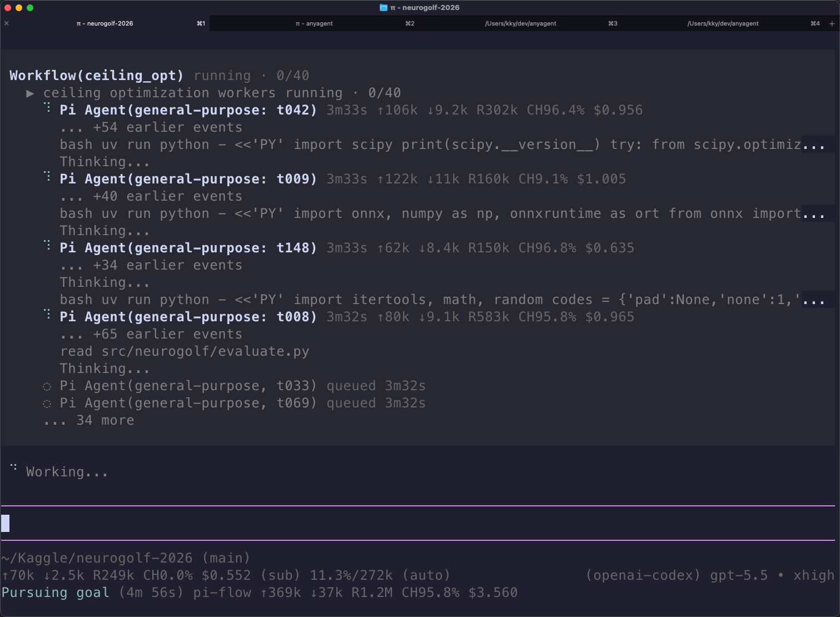Viewport: 840px width, 617px height.
Task: Click the CH96.4% cache value for t042
Action: pyautogui.click(x=556, y=110)
